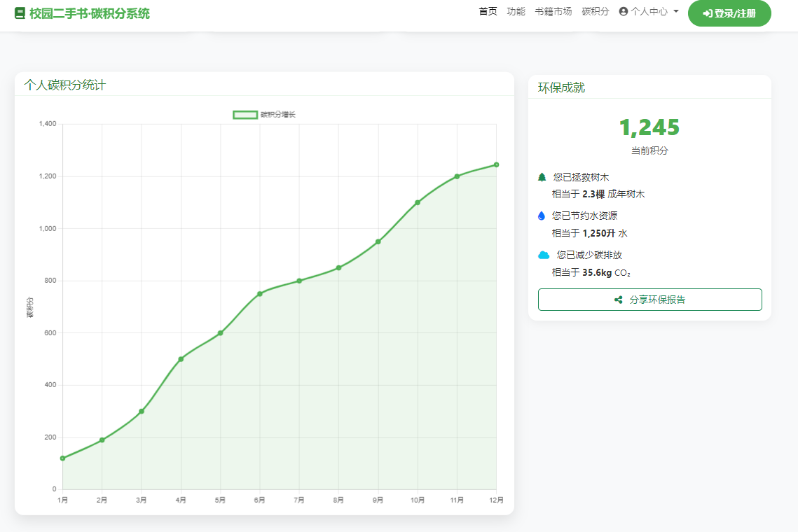Open the 校园二手书·碳积分系统 brand link
Screen dimensions: 798x532
click(x=83, y=13)
